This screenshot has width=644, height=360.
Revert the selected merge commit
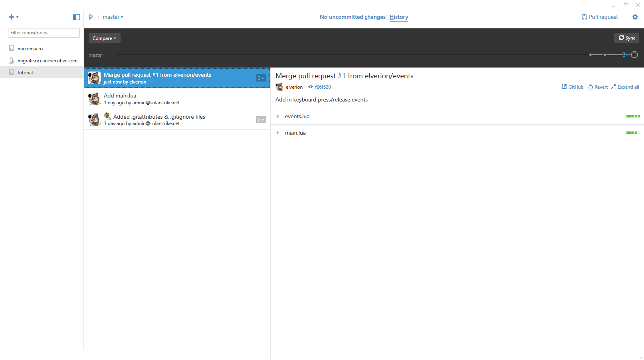click(x=598, y=87)
